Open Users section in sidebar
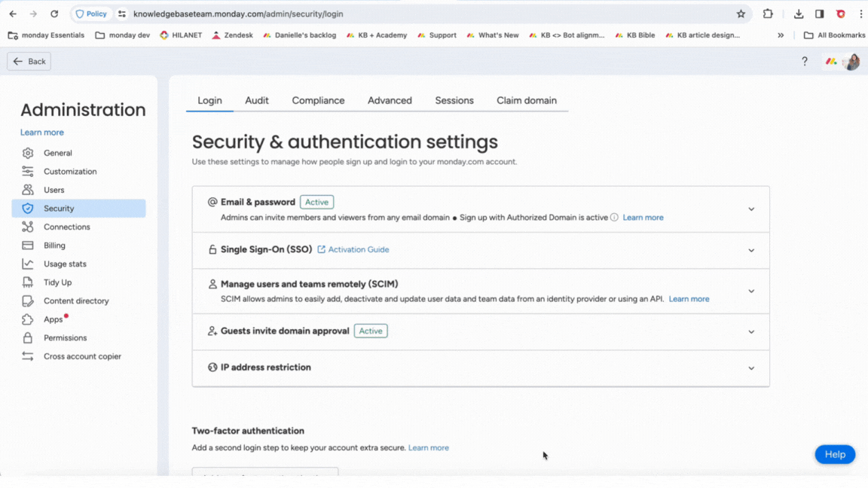 [x=78, y=190]
